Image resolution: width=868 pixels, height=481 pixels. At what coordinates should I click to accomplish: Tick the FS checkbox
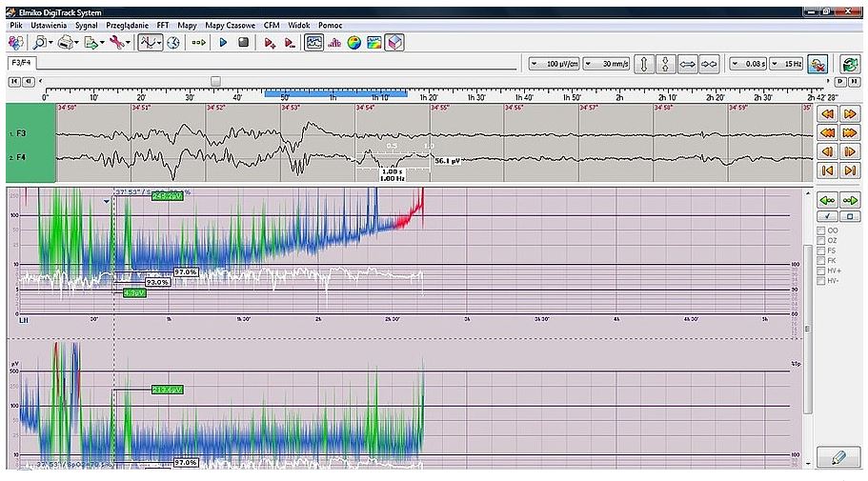pyautogui.click(x=821, y=251)
